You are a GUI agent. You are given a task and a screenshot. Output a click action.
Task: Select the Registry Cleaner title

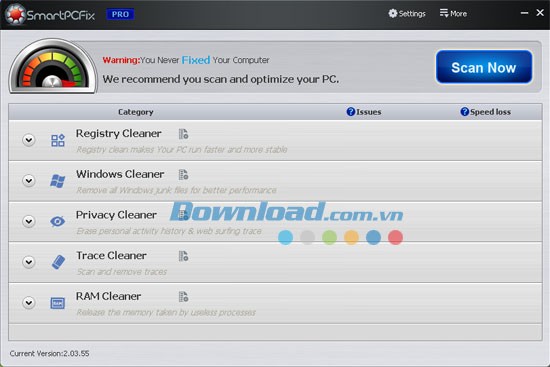point(119,134)
